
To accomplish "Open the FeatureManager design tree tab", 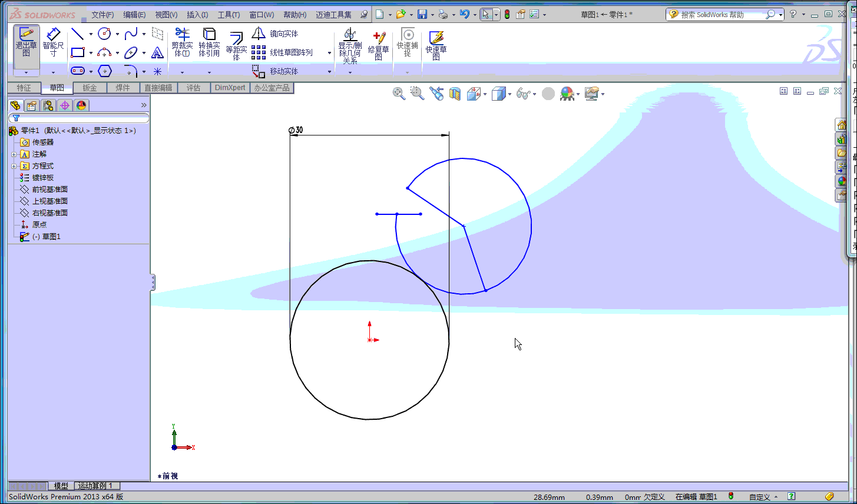I will [x=15, y=105].
